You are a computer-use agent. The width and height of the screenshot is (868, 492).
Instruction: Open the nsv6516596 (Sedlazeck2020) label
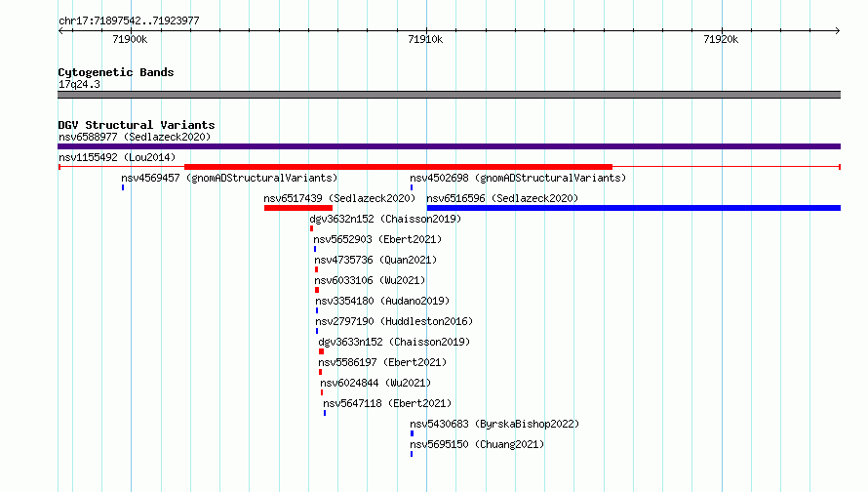click(x=502, y=198)
